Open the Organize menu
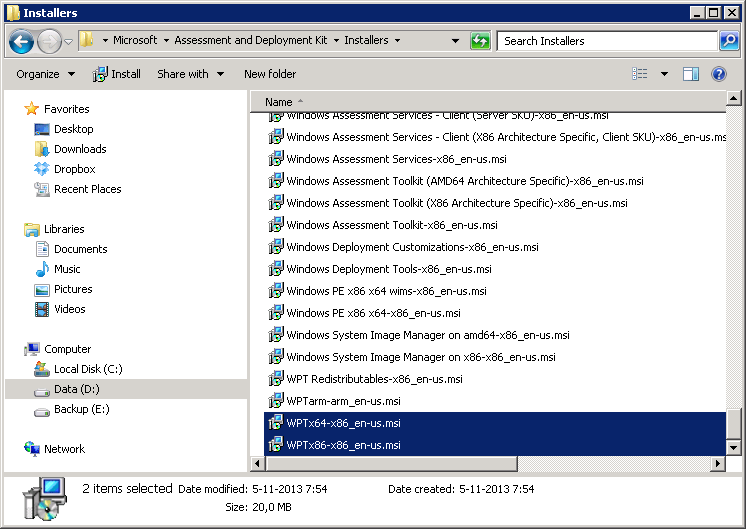746x529 pixels. tap(46, 74)
